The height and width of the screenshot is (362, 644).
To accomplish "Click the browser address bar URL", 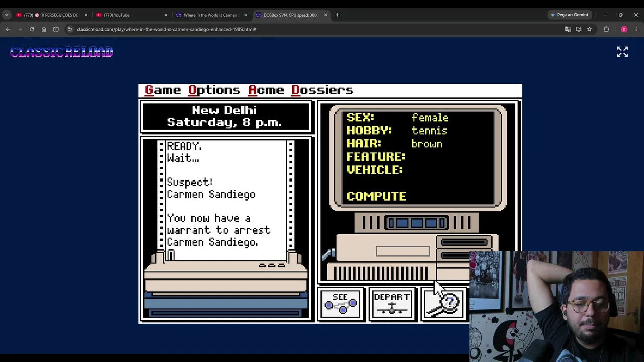I will (x=167, y=29).
